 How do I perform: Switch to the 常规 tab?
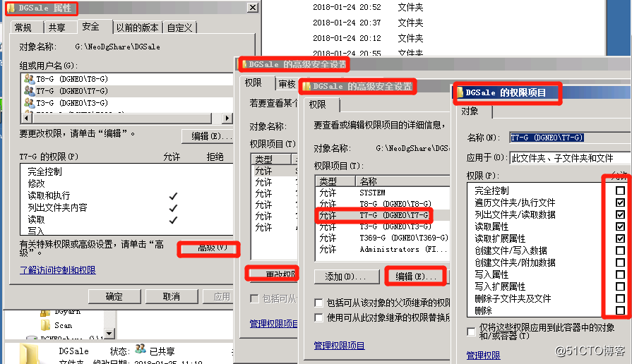click(23, 28)
